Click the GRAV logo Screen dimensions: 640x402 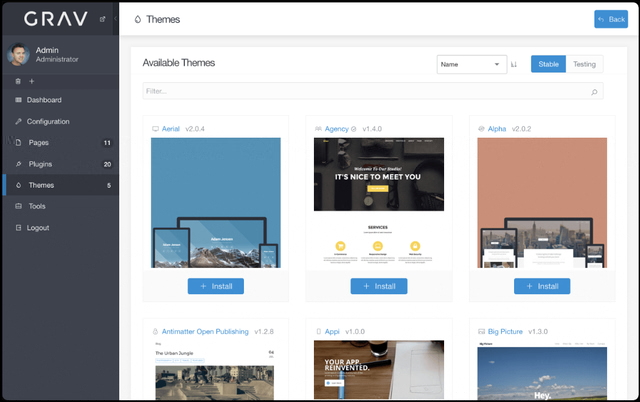56,19
